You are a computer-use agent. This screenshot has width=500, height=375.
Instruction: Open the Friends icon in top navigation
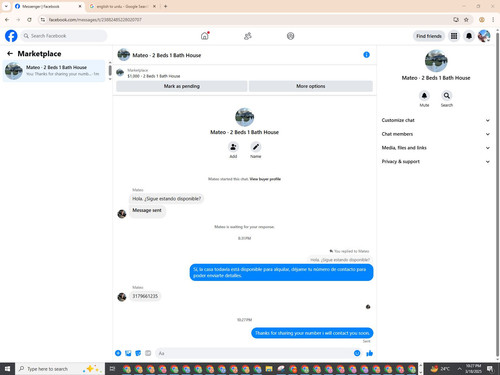(x=248, y=36)
